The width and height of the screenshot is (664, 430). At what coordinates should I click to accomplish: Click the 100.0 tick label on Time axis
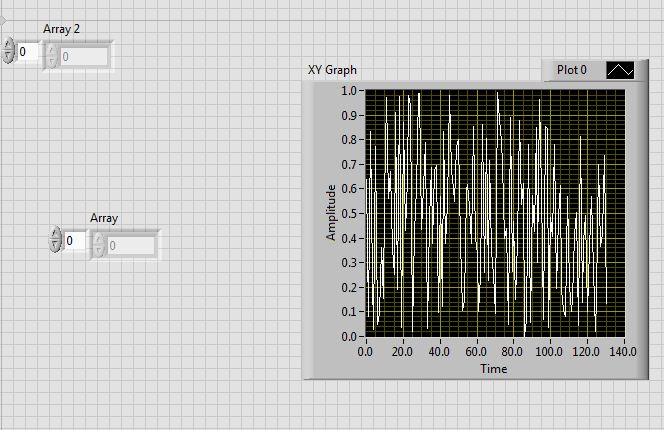(x=549, y=352)
